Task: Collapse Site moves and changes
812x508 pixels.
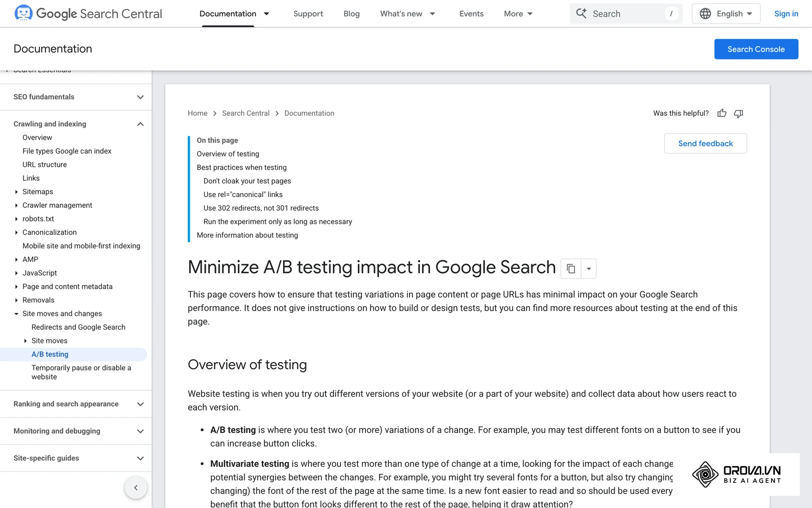Action: point(17,313)
